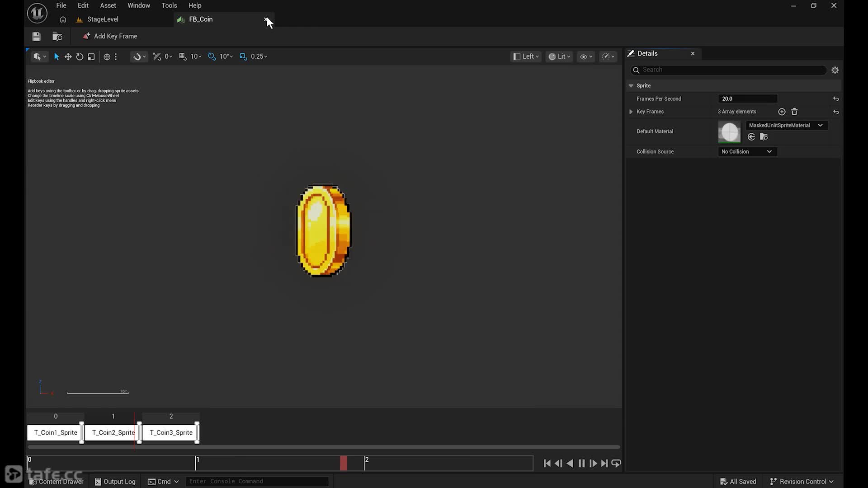Reset Key Frames to default value
Image resolution: width=868 pixels, height=488 pixels.
pos(836,112)
